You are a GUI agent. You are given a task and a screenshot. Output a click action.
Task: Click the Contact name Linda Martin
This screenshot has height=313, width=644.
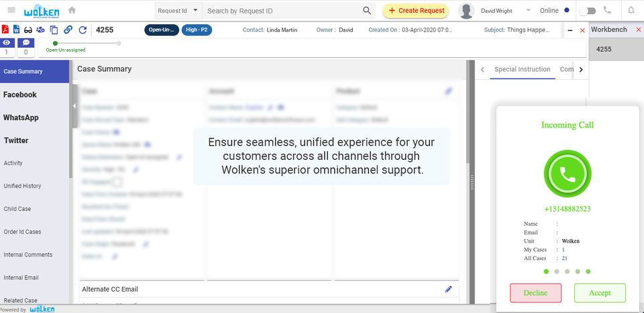282,30
